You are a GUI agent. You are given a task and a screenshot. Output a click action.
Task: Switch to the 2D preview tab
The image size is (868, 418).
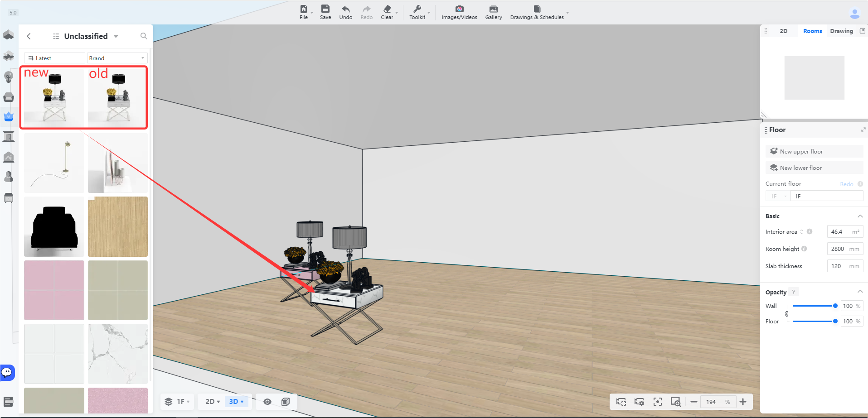(783, 31)
